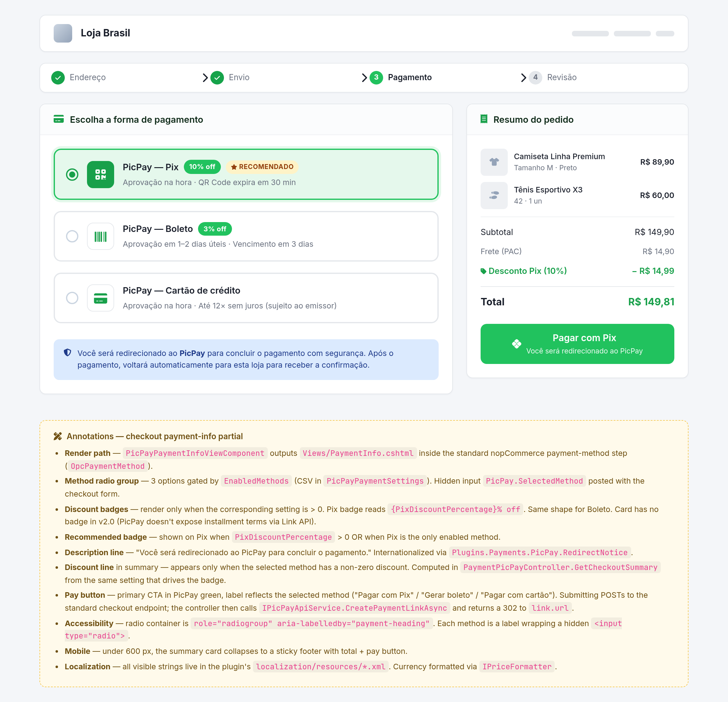This screenshot has height=702, width=728.
Task: Click the Boleto barcode icon
Action: pyautogui.click(x=100, y=236)
